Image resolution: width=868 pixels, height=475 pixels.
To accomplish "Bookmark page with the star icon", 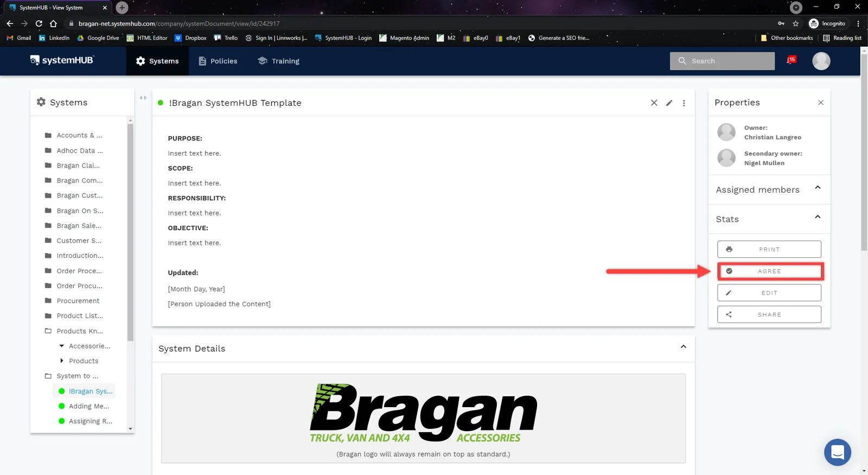I will click(796, 23).
